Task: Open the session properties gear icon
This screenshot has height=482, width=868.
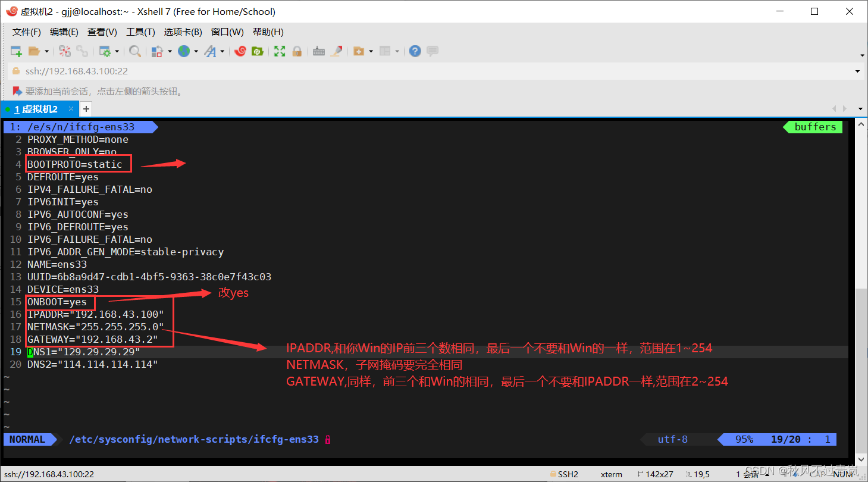Action: pos(105,51)
